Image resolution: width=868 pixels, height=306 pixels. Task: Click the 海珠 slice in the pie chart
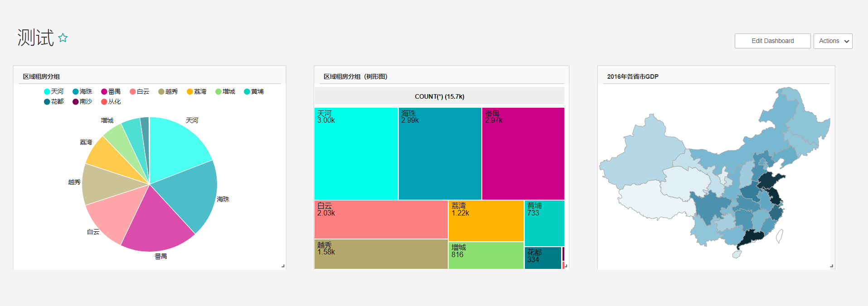click(x=190, y=195)
